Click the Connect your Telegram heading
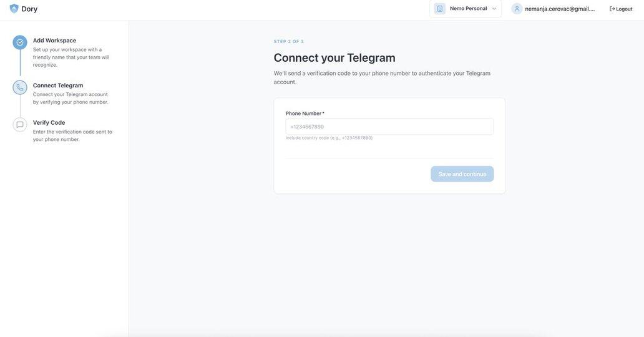 [334, 57]
